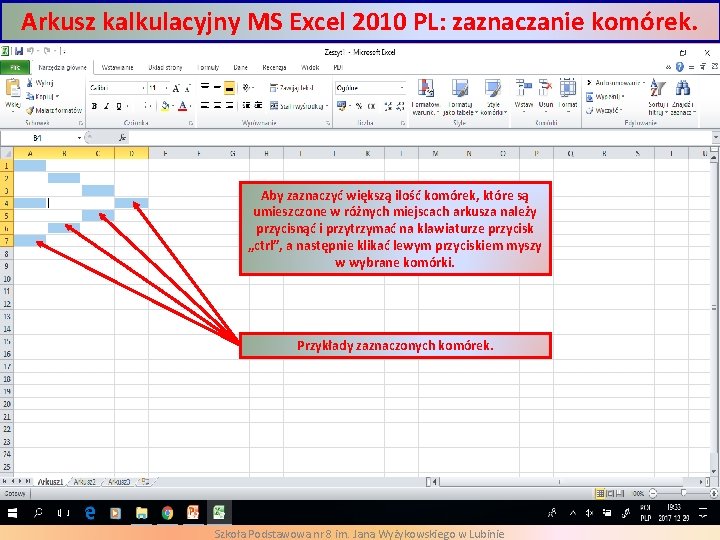
Task: Toggle align text left
Action: coord(205,106)
